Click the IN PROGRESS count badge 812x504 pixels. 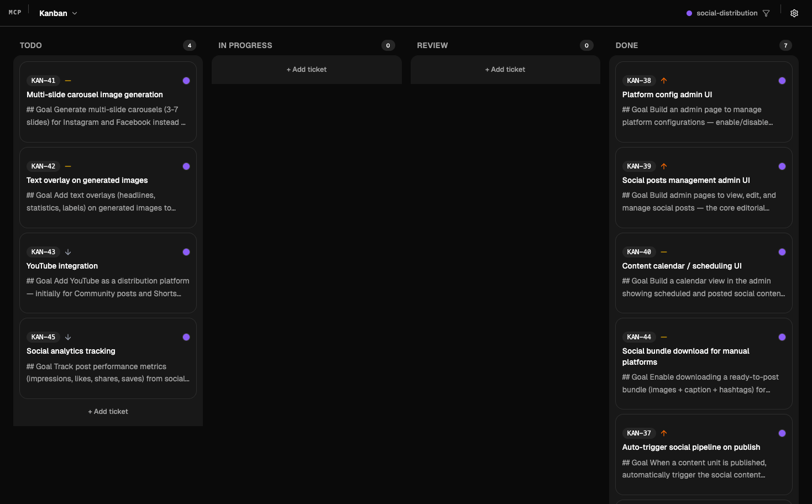pyautogui.click(x=388, y=45)
